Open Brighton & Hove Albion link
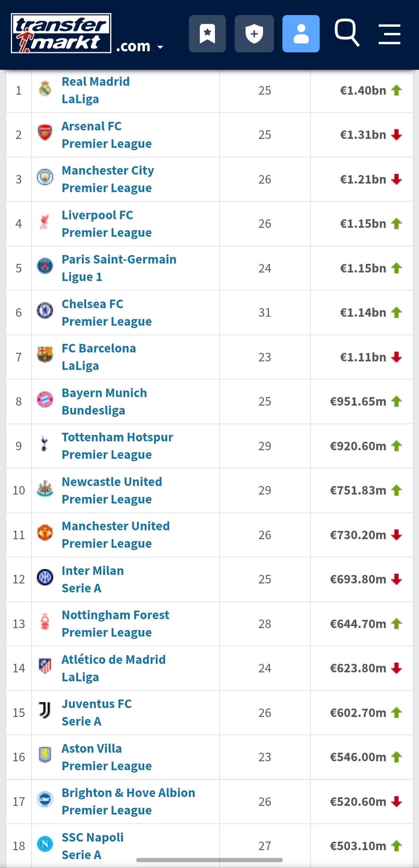Viewport: 419px width, 868px height. pyautogui.click(x=128, y=793)
